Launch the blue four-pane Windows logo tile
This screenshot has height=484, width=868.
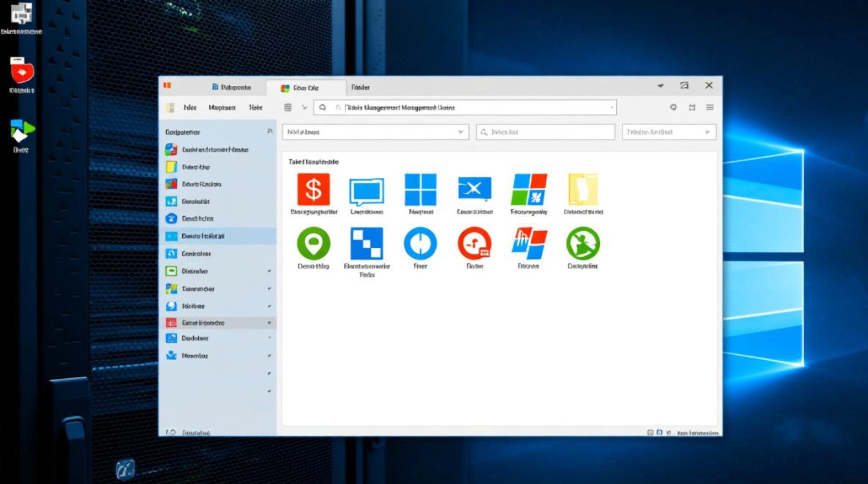pyautogui.click(x=420, y=190)
